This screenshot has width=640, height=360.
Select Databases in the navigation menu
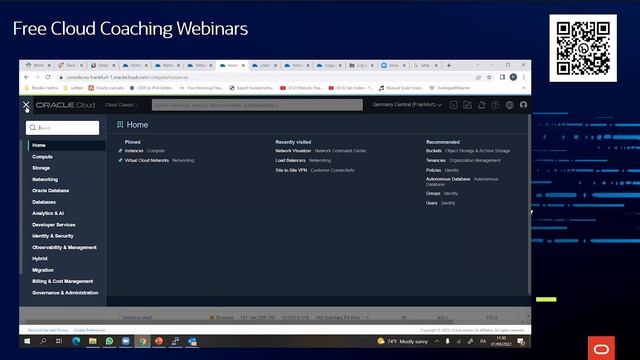(x=44, y=202)
